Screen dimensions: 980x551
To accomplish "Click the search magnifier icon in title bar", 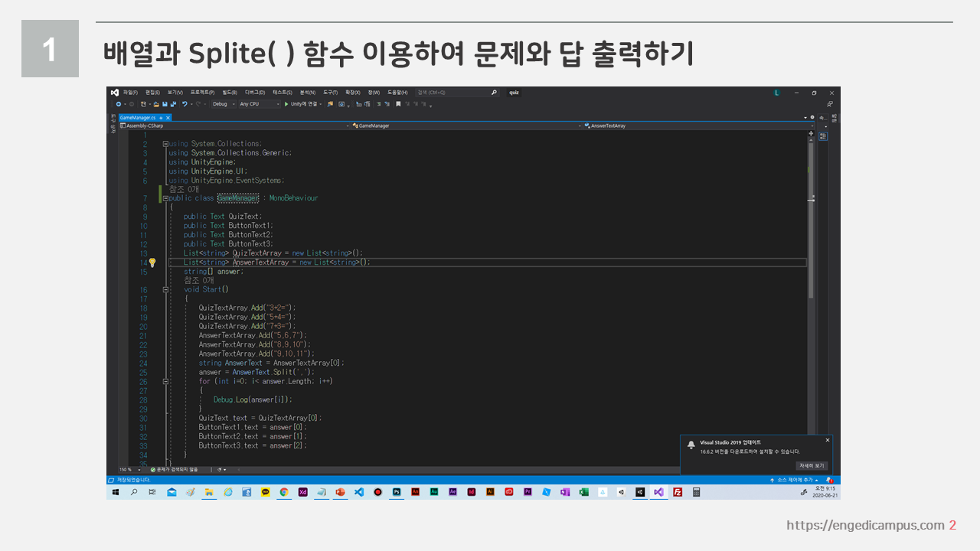I will pyautogui.click(x=495, y=93).
